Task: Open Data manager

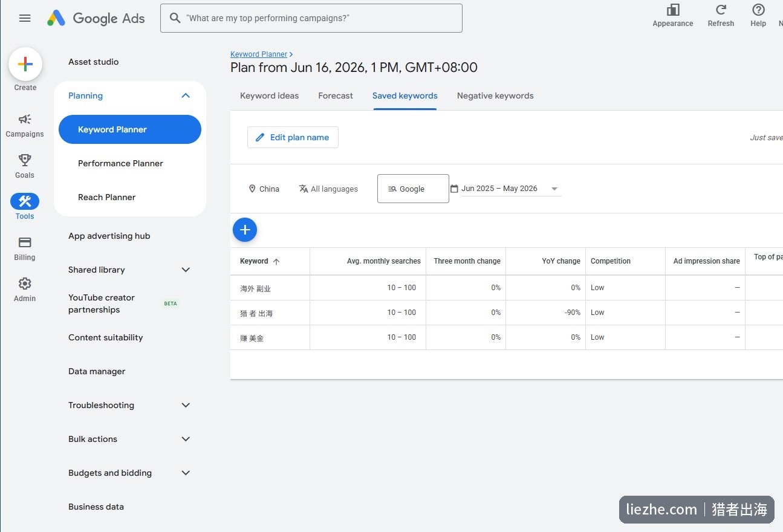Action: coord(97,371)
